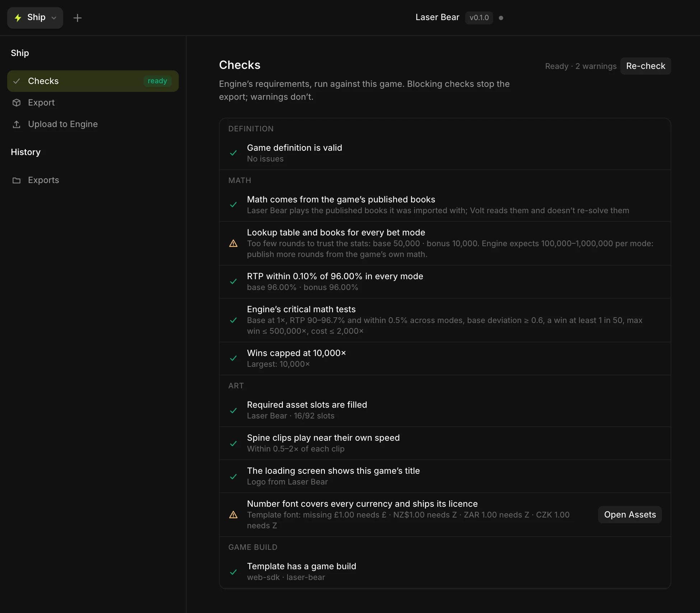Viewport: 700px width, 613px height.
Task: Click check icon for Spine clips check
Action: tap(233, 444)
